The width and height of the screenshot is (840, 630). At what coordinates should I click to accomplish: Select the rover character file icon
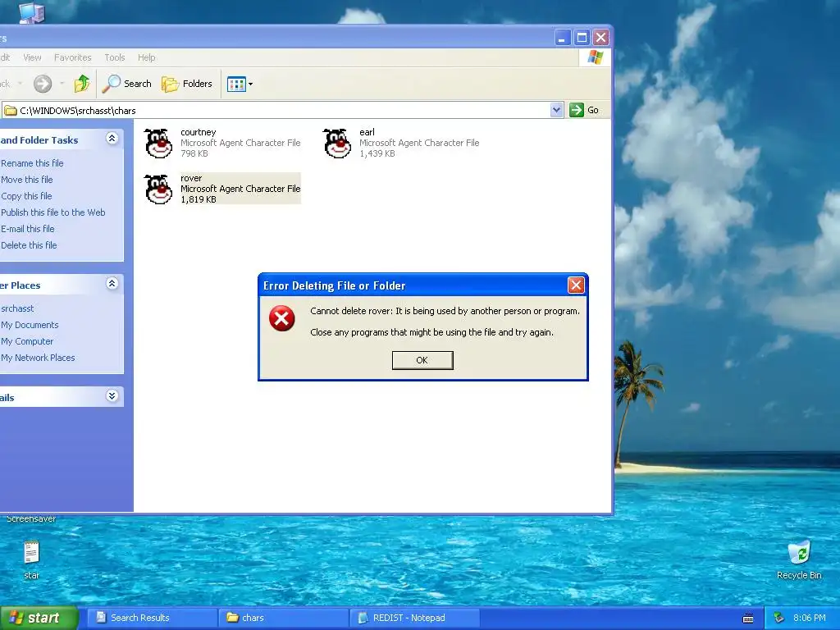[159, 189]
